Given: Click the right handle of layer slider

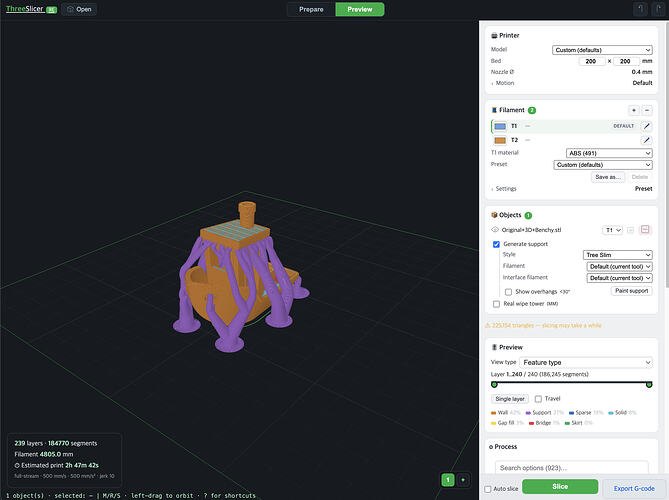Looking at the screenshot, I should pyautogui.click(x=649, y=384).
